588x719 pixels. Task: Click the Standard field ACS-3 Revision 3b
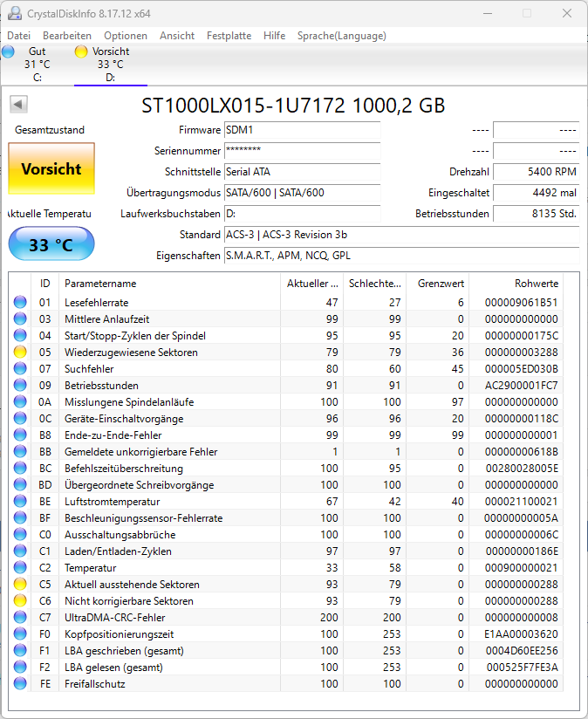[x=402, y=235]
